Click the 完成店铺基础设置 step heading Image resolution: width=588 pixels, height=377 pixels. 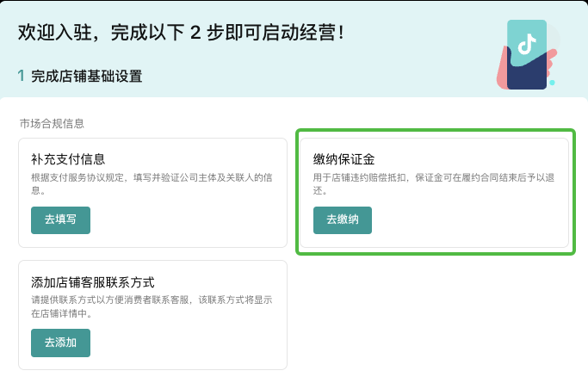pos(87,77)
